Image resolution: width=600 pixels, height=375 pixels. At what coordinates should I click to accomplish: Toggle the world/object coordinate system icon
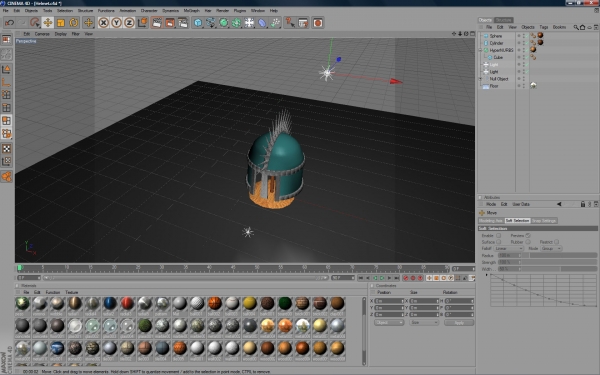coord(142,23)
